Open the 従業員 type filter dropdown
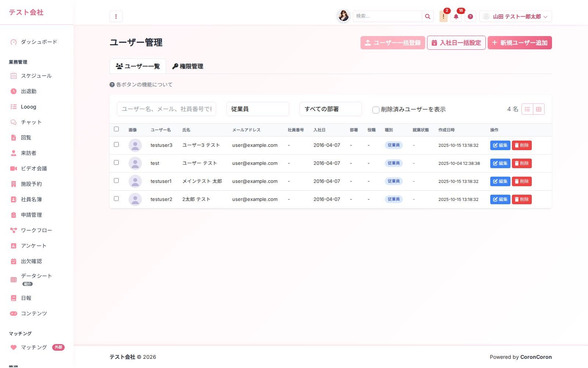The height and width of the screenshot is (368, 588). 258,109
